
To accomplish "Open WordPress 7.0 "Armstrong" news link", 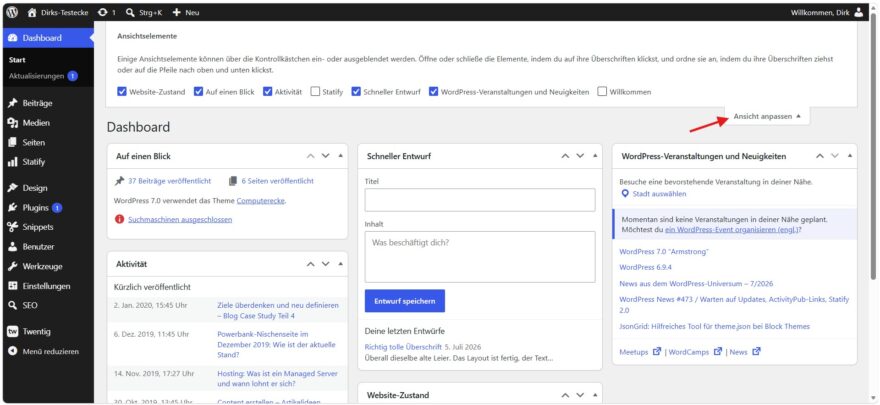I will pyautogui.click(x=664, y=252).
